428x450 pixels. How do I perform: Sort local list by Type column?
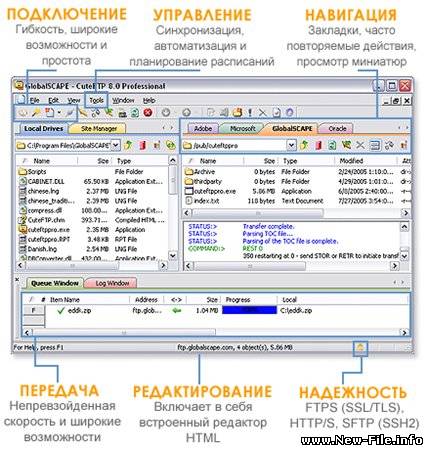click(x=140, y=161)
